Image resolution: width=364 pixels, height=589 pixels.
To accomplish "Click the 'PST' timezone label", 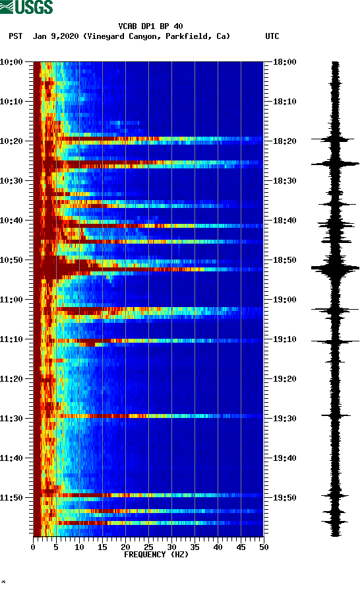I will [x=16, y=36].
